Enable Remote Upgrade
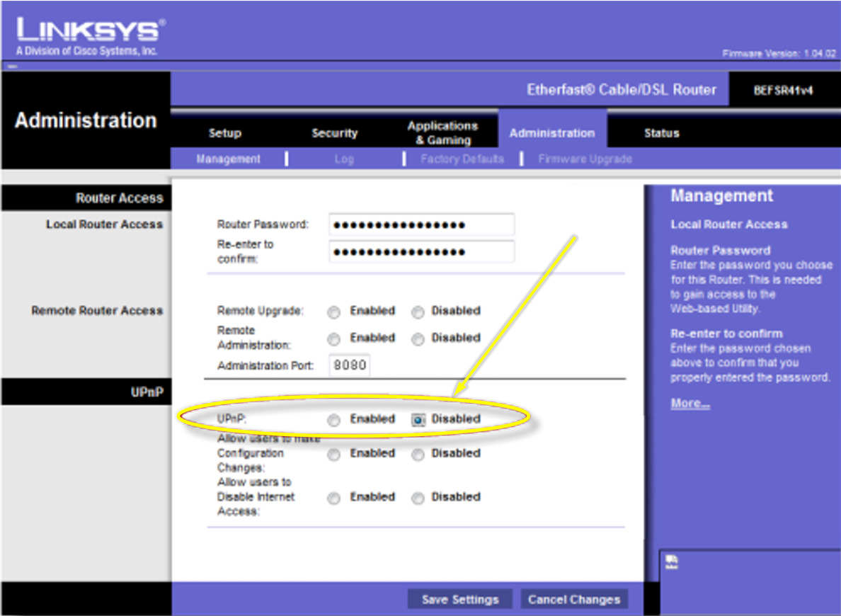Image resolution: width=841 pixels, height=616 pixels. [x=333, y=312]
